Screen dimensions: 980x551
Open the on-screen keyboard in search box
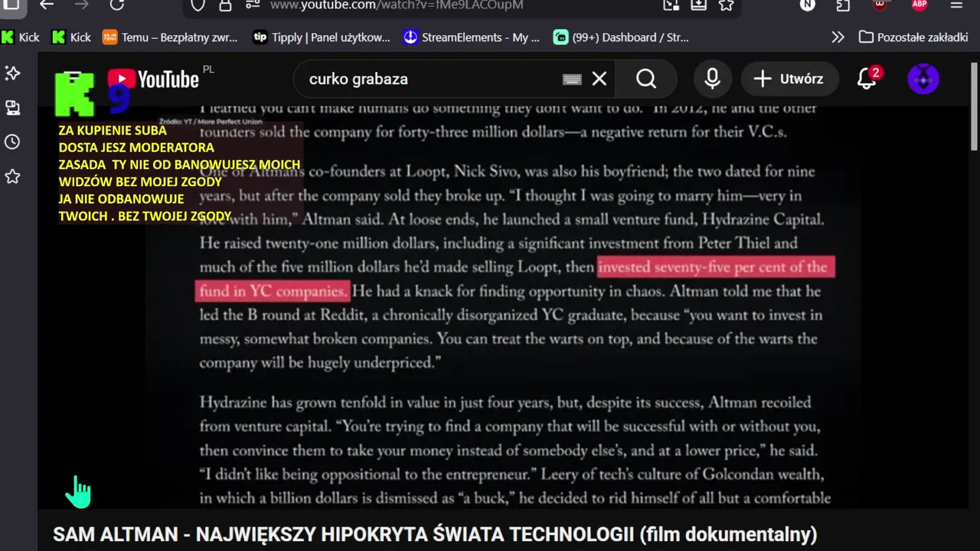tap(572, 79)
